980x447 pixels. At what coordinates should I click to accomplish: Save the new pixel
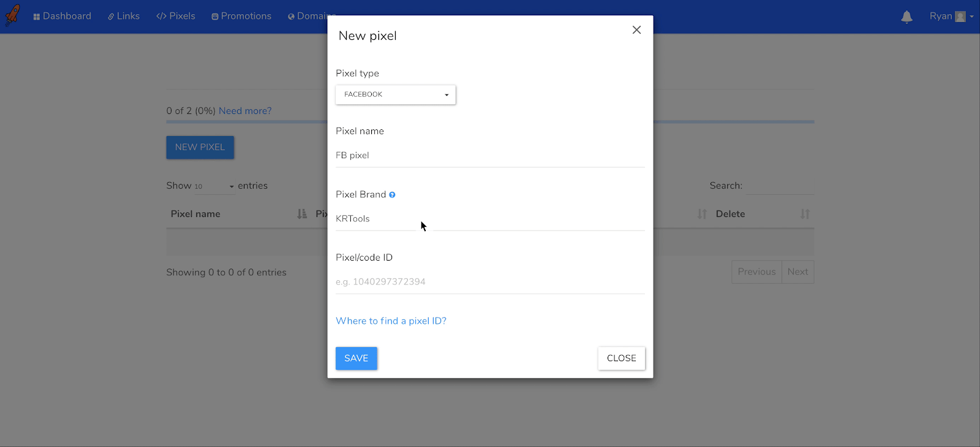click(x=356, y=358)
